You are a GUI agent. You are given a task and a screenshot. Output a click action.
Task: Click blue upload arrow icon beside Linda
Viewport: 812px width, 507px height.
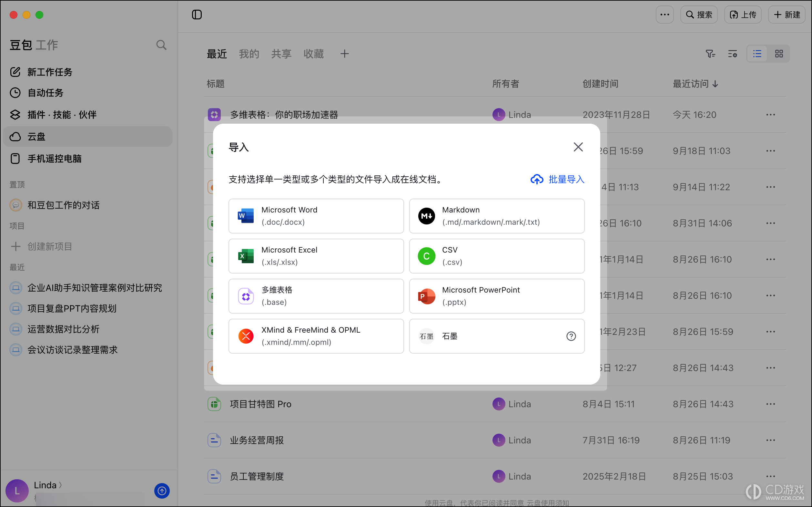162,491
